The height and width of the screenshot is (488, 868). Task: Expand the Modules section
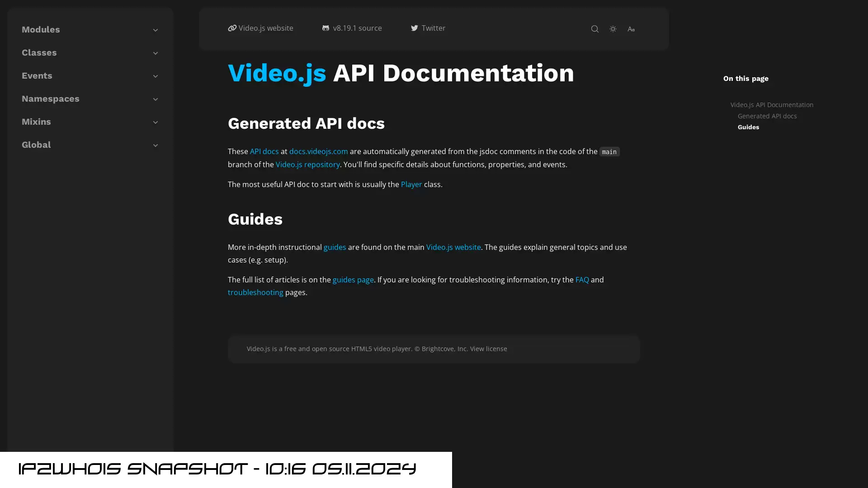[x=156, y=29]
